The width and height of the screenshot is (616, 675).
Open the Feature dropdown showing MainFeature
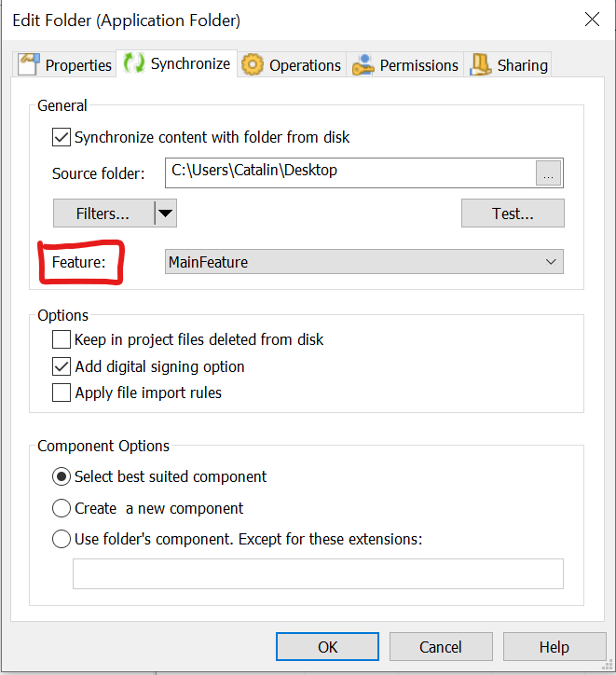[x=363, y=262]
